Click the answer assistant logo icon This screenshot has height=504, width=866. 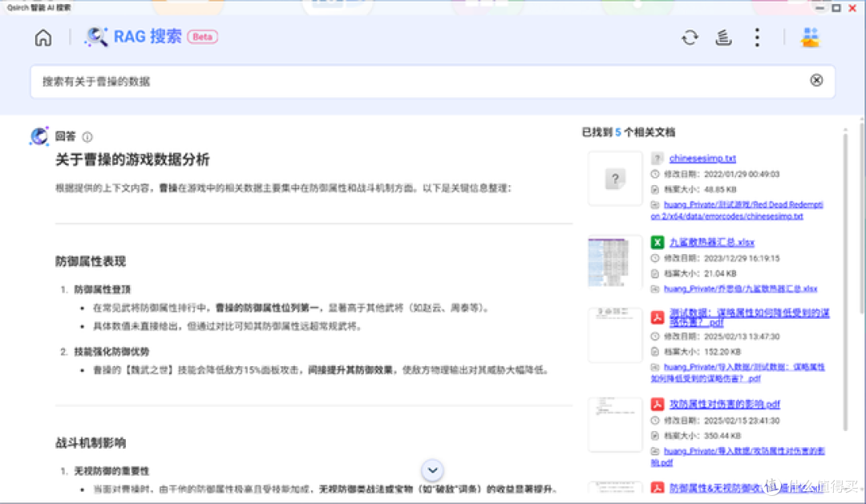pyautogui.click(x=39, y=136)
